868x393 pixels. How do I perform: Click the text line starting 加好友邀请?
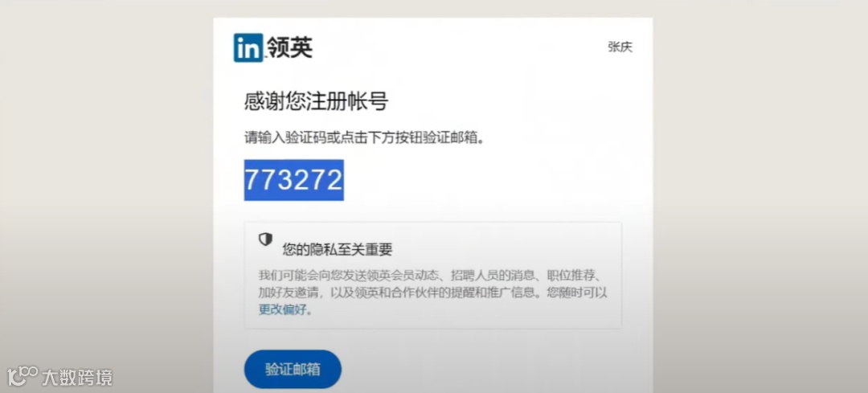433,293
